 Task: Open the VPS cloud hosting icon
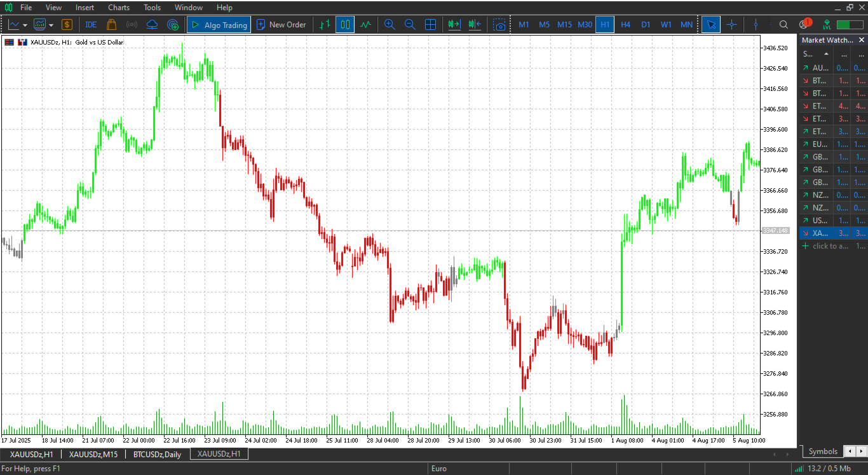pyautogui.click(x=152, y=25)
